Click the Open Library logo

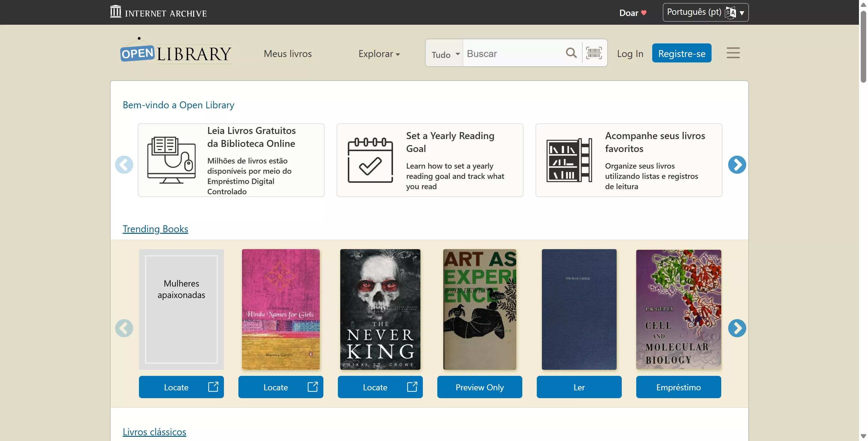point(175,52)
